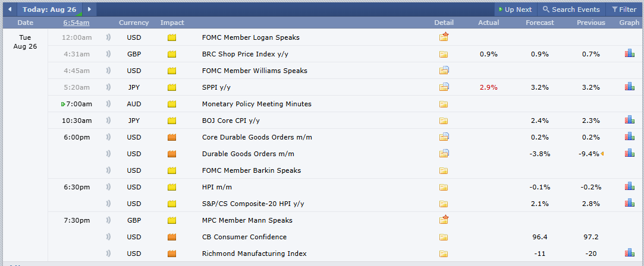Click the 6:54am time zone link
644x266 pixels.
coord(76,23)
